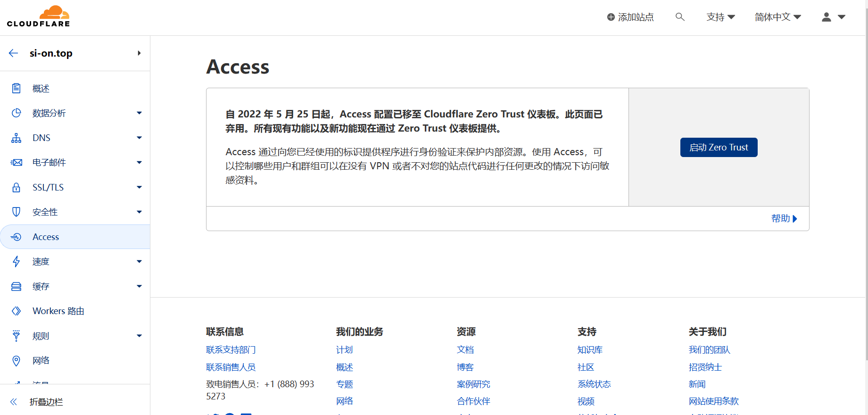Select Access in the sidebar
This screenshot has width=868, height=415.
75,237
